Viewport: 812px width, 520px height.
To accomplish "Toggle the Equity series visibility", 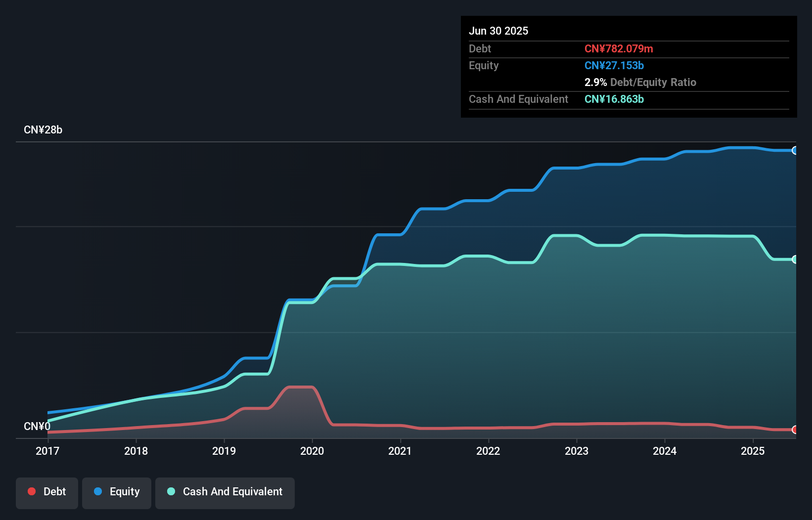I will [117, 492].
